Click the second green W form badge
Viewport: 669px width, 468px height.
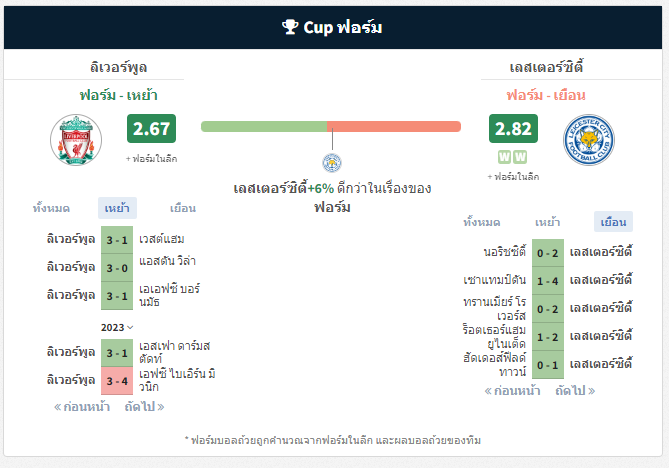(520, 157)
